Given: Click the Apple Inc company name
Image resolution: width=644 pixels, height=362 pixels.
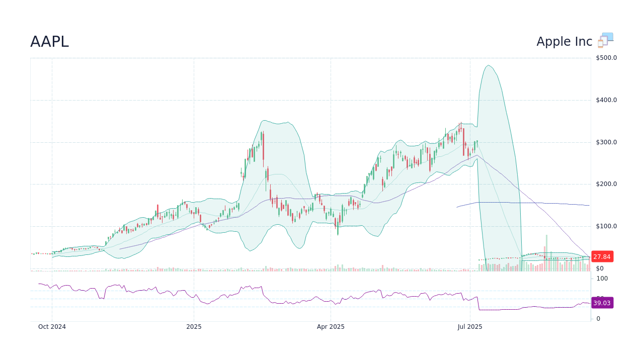Looking at the screenshot, I should pyautogui.click(x=564, y=42).
